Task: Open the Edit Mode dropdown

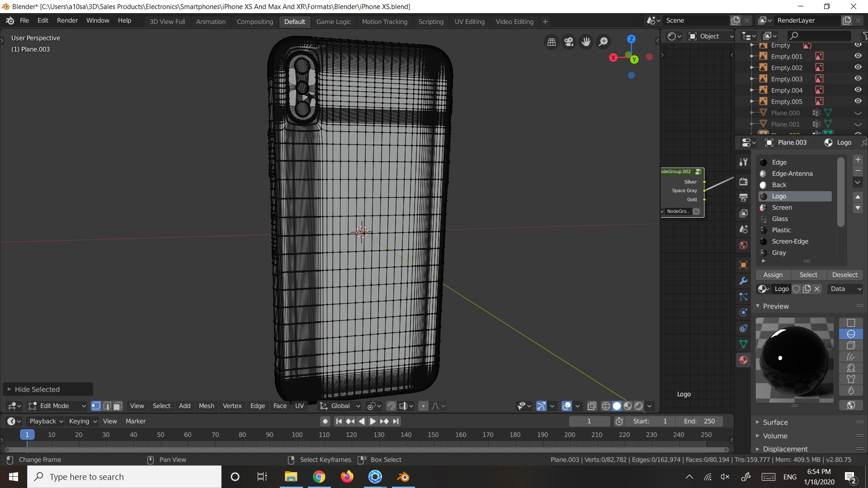Action: pyautogui.click(x=56, y=406)
